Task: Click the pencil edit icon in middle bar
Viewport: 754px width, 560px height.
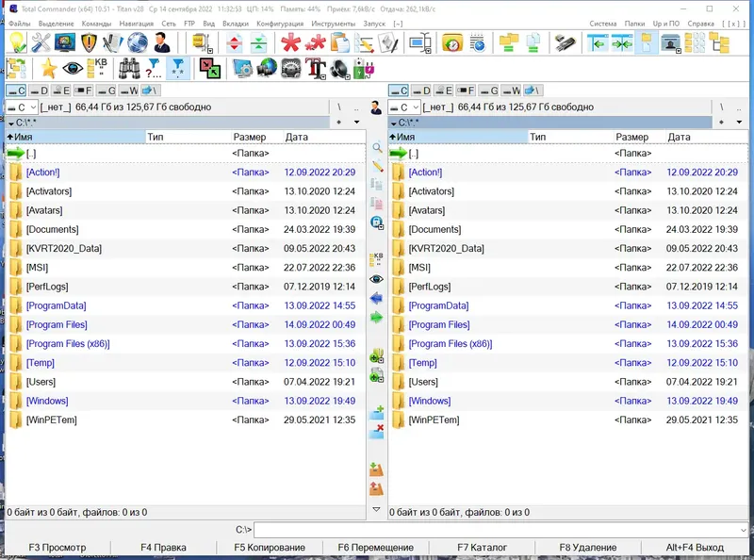Action: pos(378,166)
